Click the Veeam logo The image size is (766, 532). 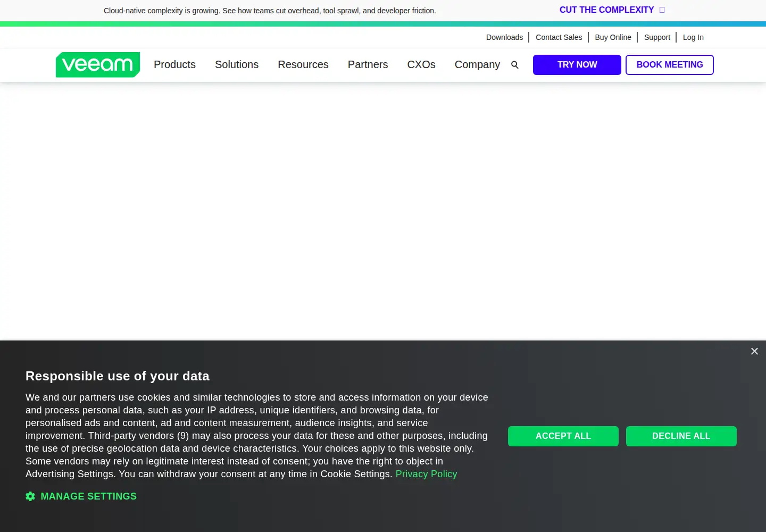(x=98, y=65)
